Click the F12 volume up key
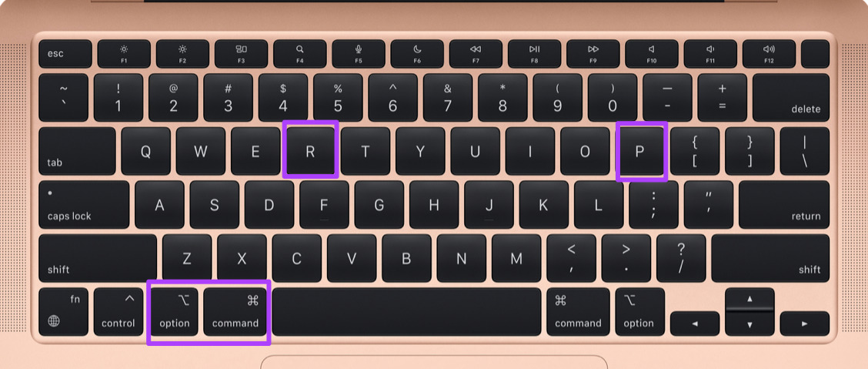This screenshot has height=369, width=868. [769, 54]
